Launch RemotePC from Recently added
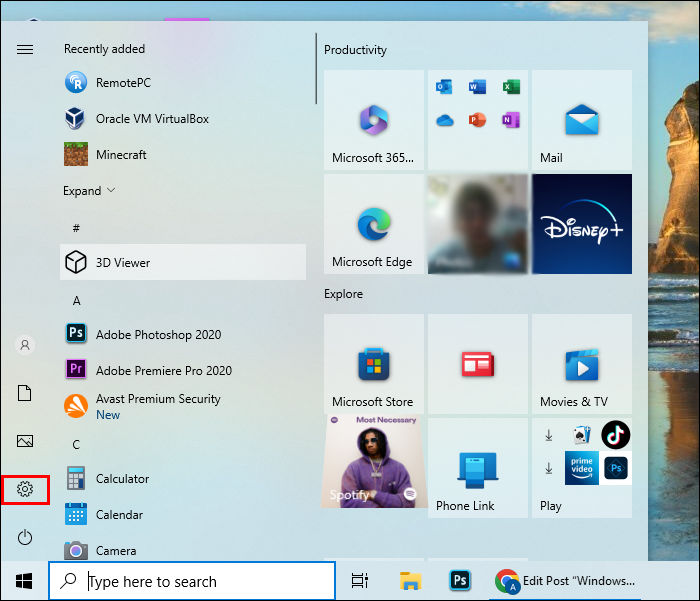 183,83
